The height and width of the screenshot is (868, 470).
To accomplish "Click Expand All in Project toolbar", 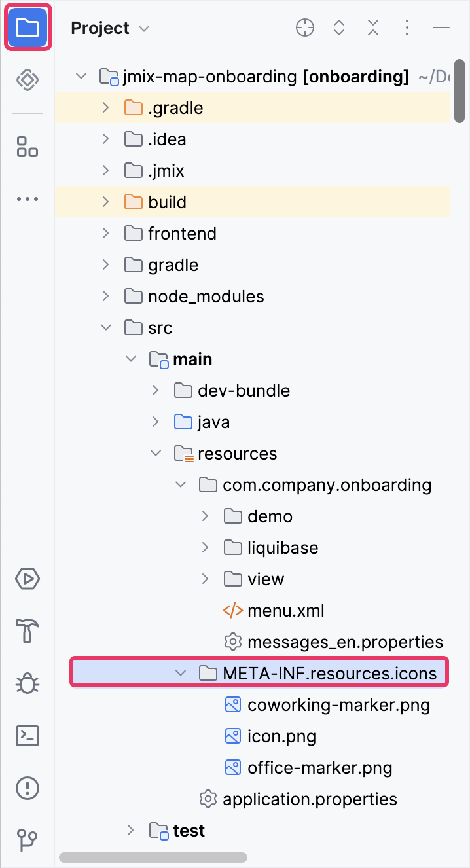I will pyautogui.click(x=339, y=27).
